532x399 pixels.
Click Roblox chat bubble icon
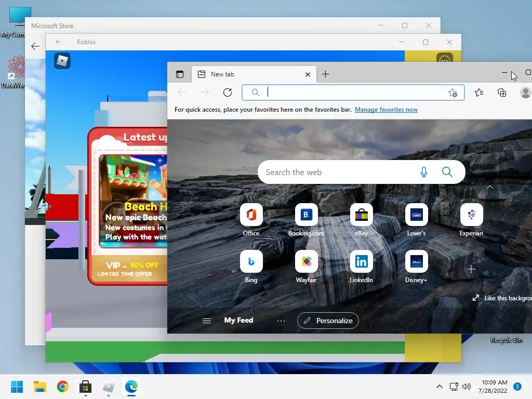click(445, 58)
